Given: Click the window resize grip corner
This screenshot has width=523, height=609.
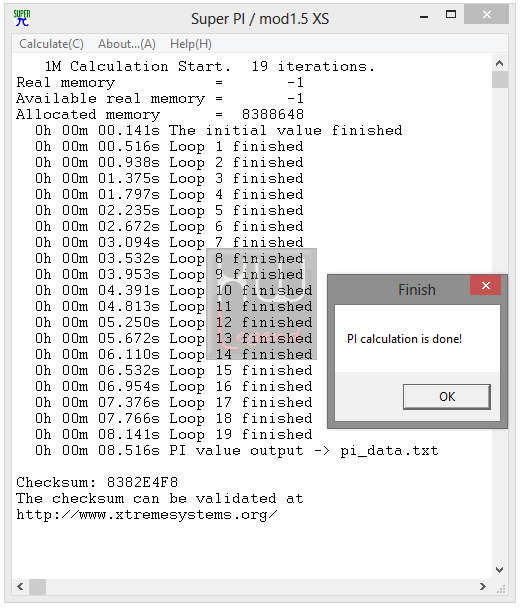Looking at the screenshot, I should 501,589.
